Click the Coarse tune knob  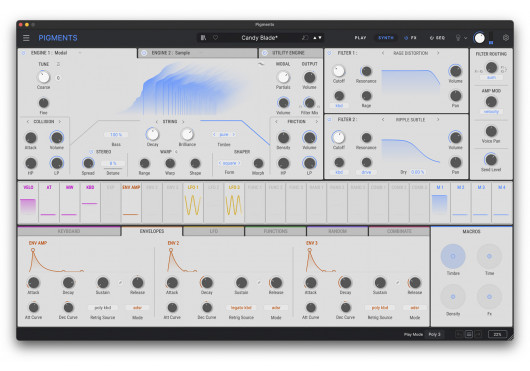coord(43,77)
